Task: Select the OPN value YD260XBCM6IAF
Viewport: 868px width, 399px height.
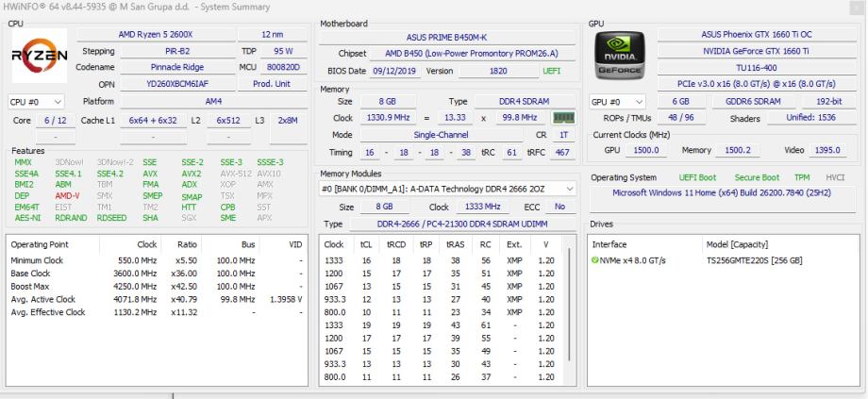Action: click(177, 84)
